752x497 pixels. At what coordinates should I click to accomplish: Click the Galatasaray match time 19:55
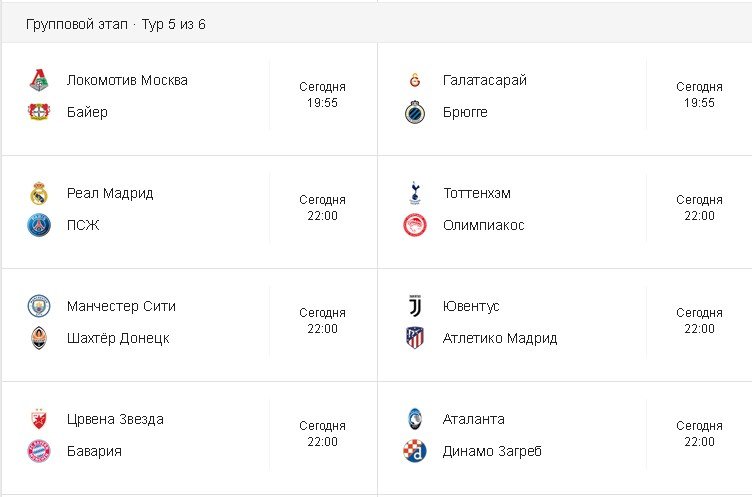[x=699, y=103]
